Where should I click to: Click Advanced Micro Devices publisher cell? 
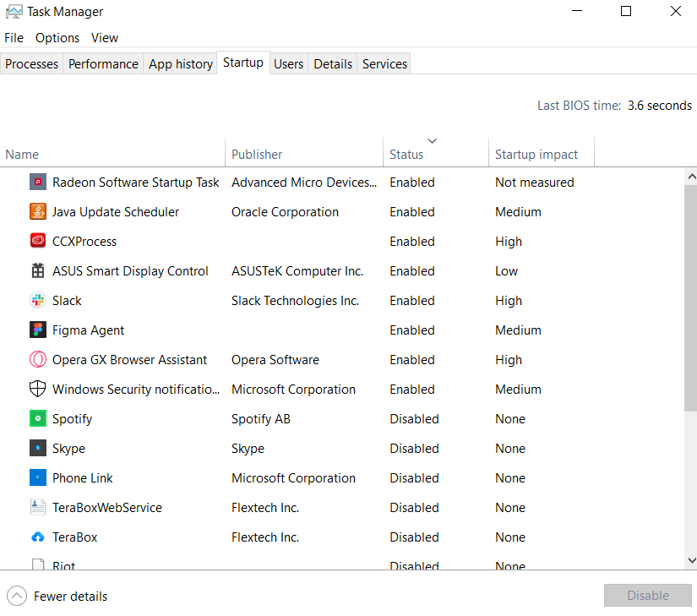pos(304,183)
